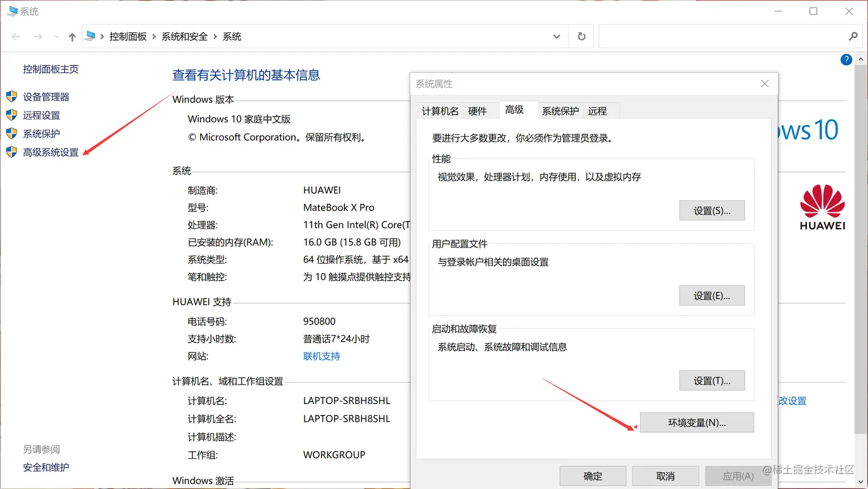Image resolution: width=868 pixels, height=489 pixels.
Task: Expand the address bar history dropdown
Action: tap(556, 37)
